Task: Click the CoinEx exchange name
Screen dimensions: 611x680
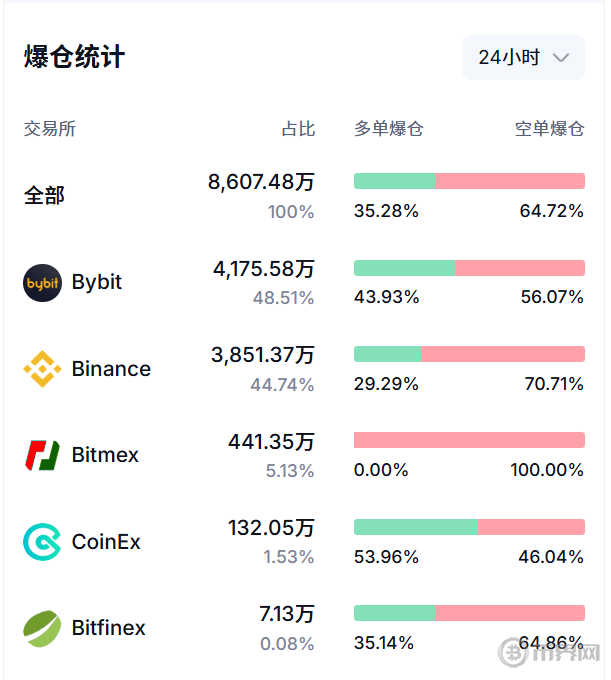Action: click(106, 542)
